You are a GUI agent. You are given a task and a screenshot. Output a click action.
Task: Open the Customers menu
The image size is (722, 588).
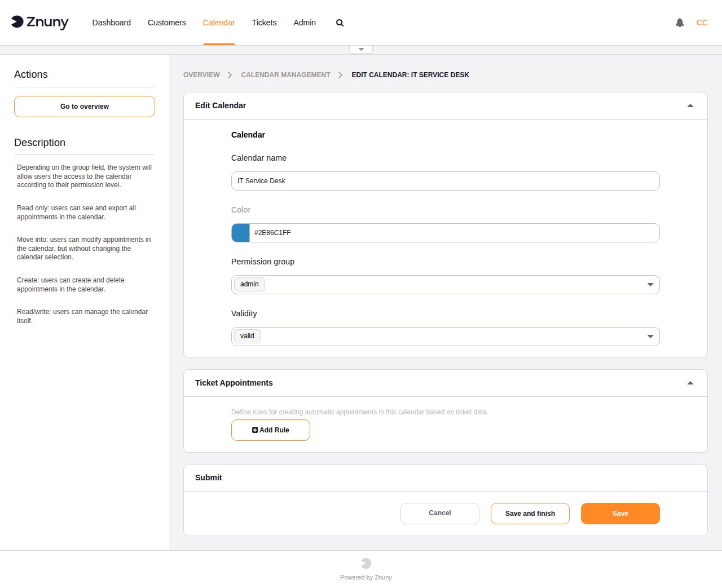pos(167,23)
